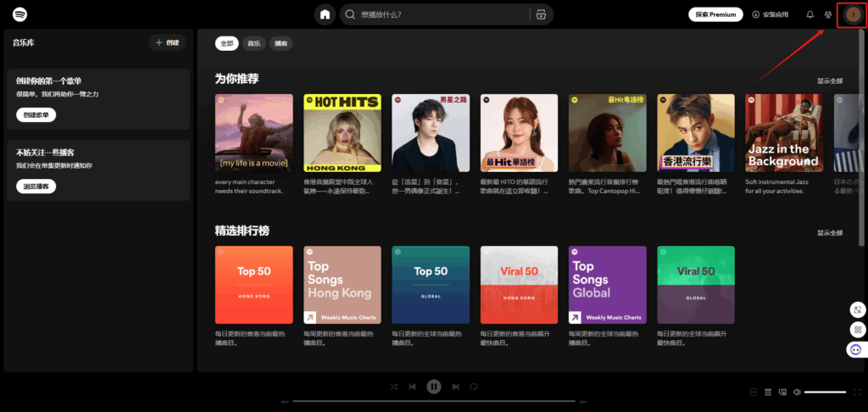Screen dimensions: 868x412
Task: Open Hot Hits Hong Kong playlist
Action: tap(342, 133)
